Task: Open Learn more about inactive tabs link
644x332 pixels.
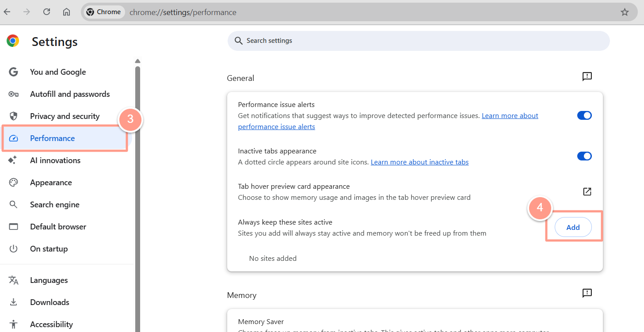Action: [x=419, y=162]
